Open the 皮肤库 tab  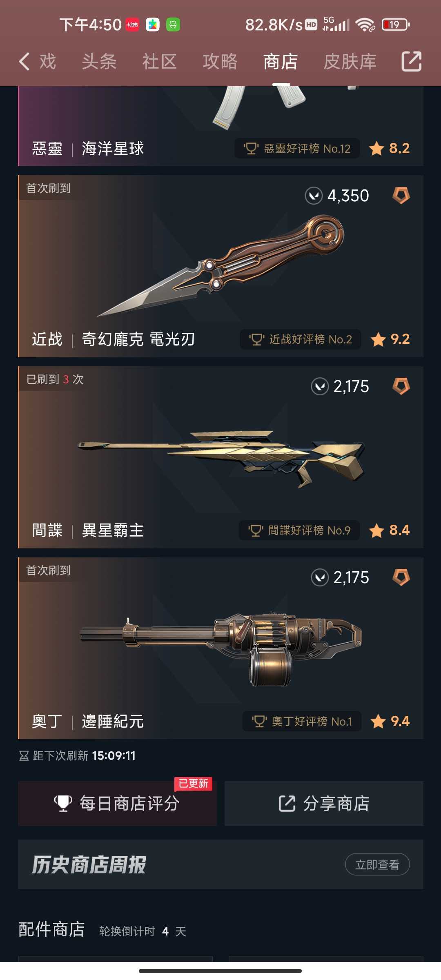tap(350, 62)
